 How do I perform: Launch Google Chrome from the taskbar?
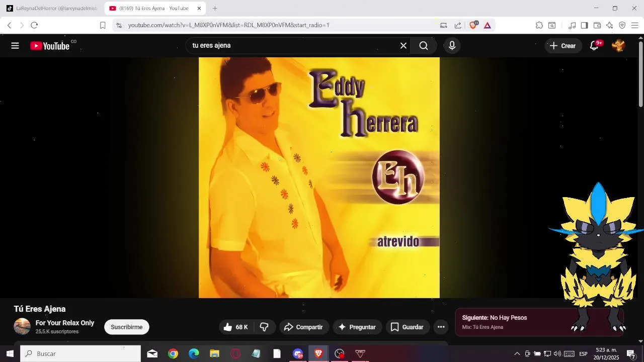click(x=173, y=354)
